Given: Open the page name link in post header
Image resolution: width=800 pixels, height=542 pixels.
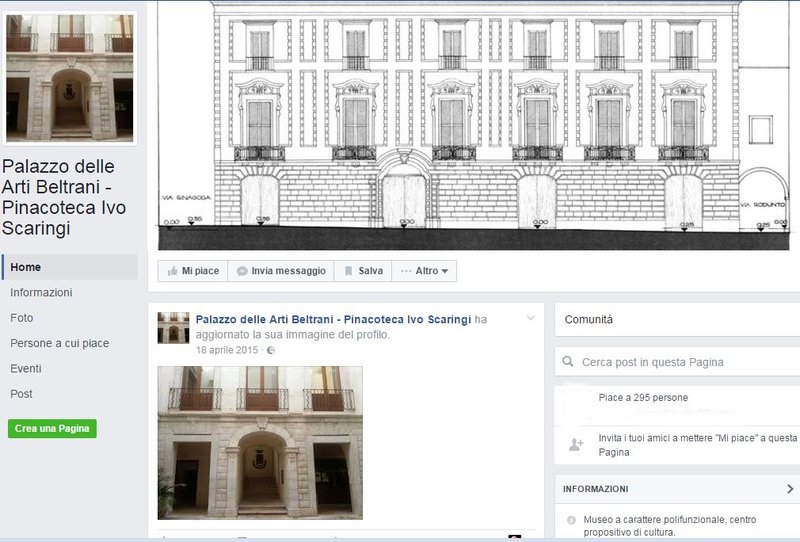Looking at the screenshot, I should (332, 319).
